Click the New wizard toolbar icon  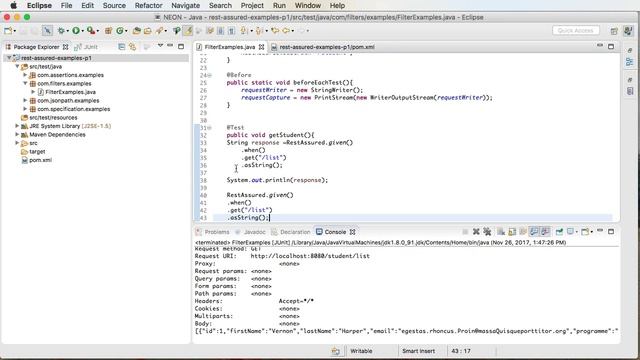8,31
